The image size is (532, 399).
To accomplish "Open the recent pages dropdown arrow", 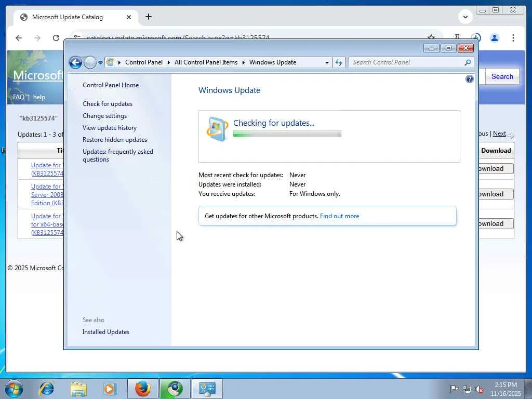I will tap(100, 63).
